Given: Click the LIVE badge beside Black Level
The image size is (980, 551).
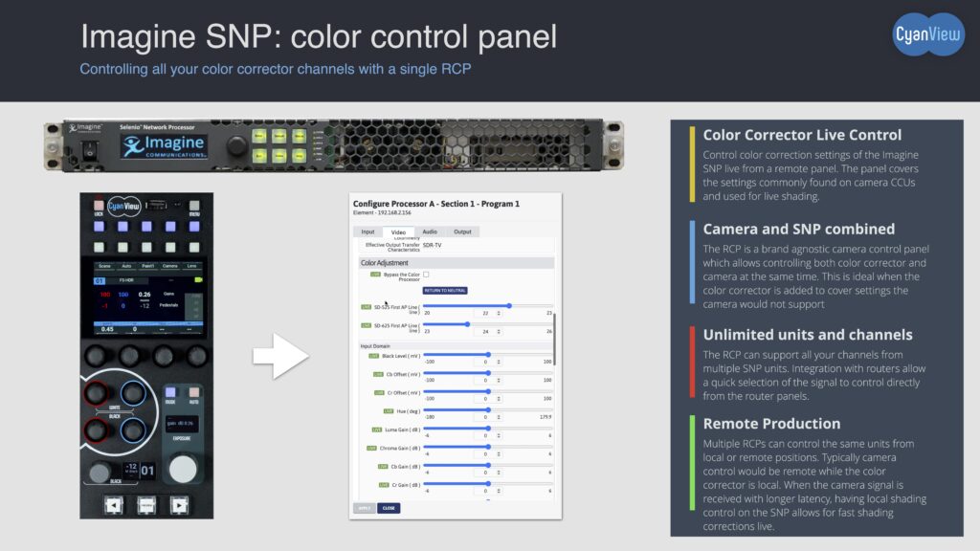Looking at the screenshot, I should (x=374, y=356).
